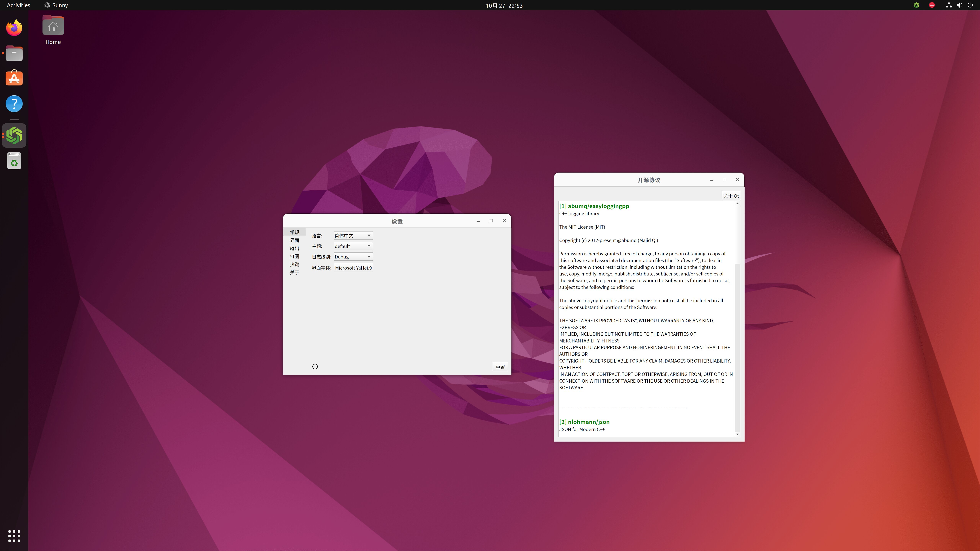The image size is (980, 551).
Task: Click the 重置 button in Settings
Action: (500, 367)
